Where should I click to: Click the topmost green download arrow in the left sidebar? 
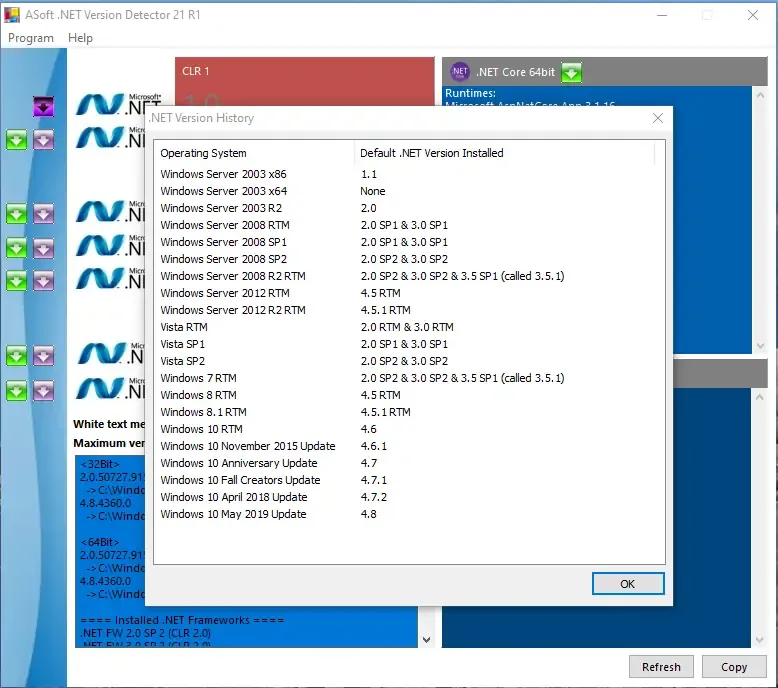pyautogui.click(x=16, y=140)
